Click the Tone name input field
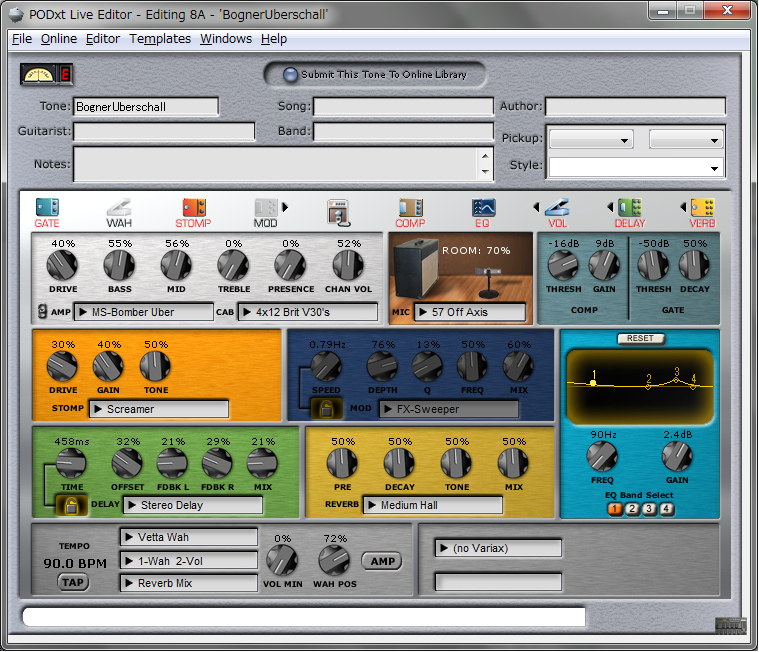The height and width of the screenshot is (652, 759). (x=146, y=106)
